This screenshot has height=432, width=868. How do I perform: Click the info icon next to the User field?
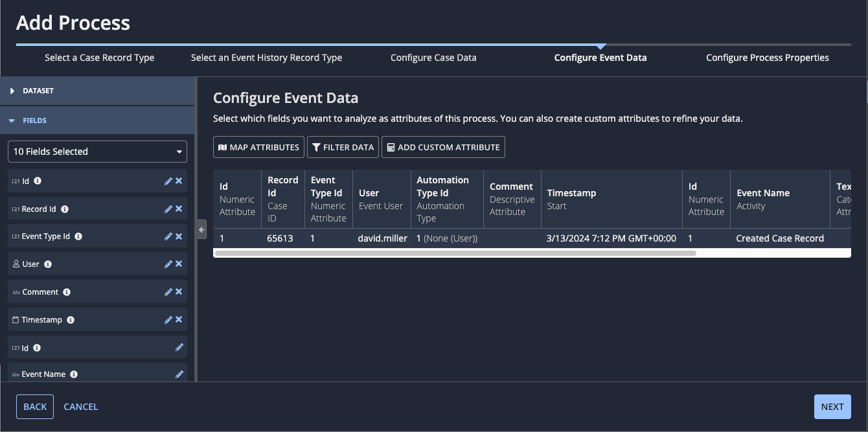48,264
